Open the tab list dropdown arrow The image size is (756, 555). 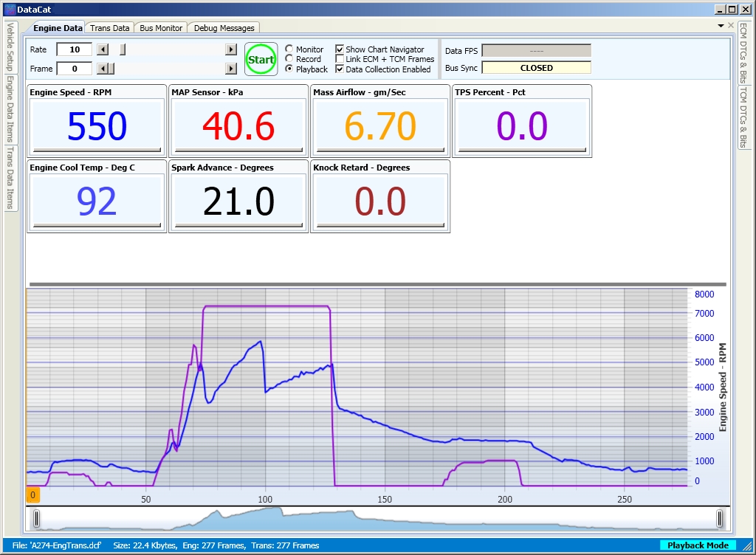[721, 26]
